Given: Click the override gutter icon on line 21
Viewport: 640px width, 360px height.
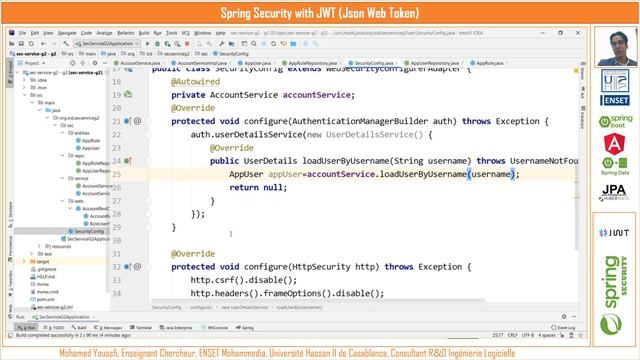Looking at the screenshot, I should point(128,121).
